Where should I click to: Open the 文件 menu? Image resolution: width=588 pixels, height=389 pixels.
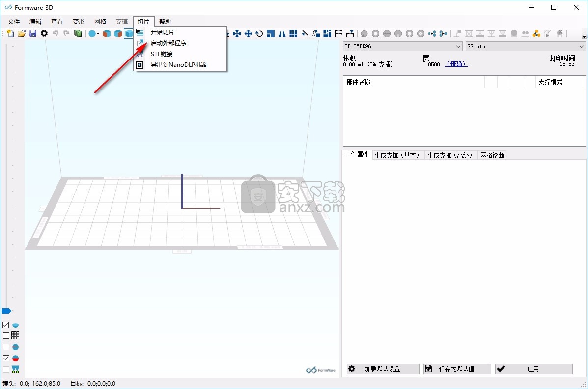click(14, 22)
